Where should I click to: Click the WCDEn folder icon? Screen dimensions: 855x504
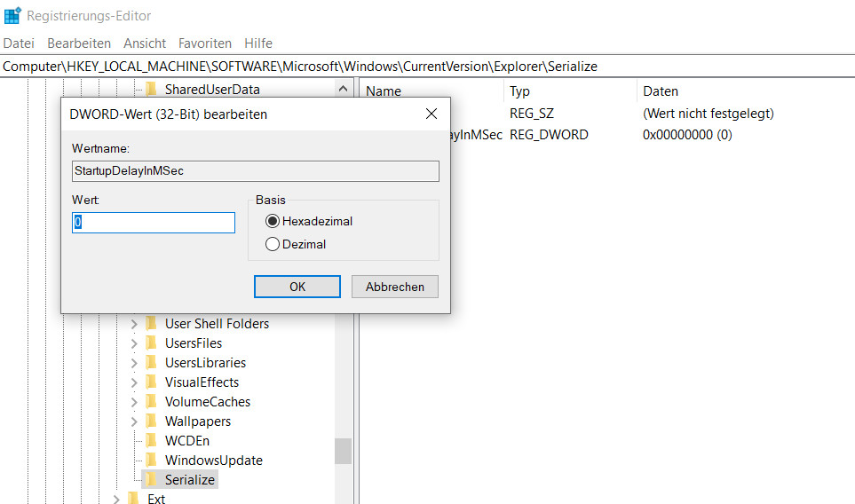coord(152,441)
